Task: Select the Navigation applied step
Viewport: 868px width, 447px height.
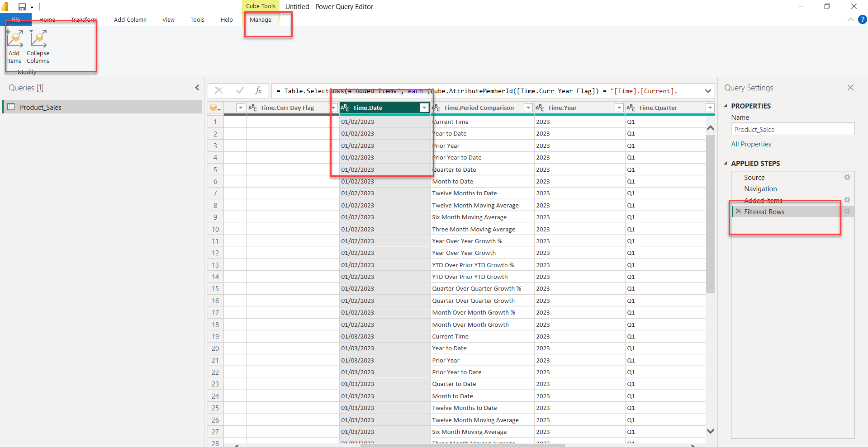Action: coord(761,189)
